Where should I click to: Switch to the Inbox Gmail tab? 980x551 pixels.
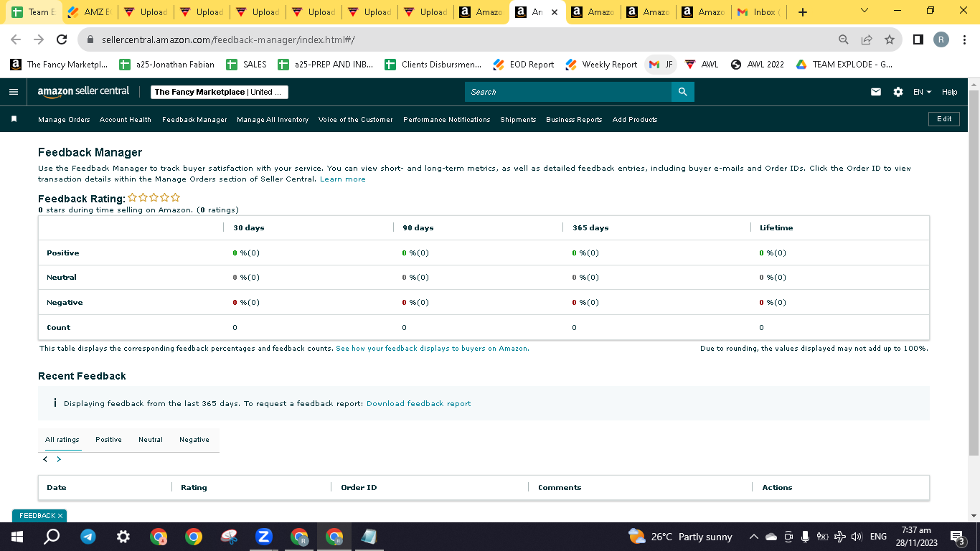[760, 12]
